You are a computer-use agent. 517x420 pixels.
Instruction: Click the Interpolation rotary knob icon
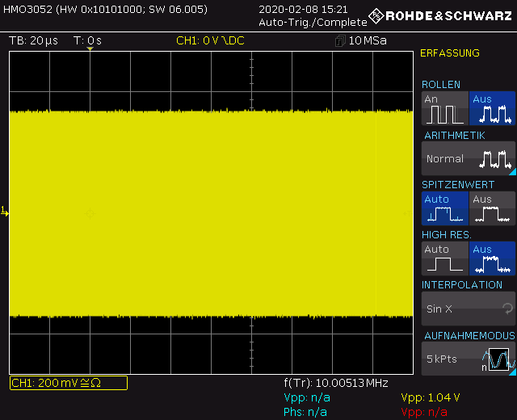pos(507,309)
